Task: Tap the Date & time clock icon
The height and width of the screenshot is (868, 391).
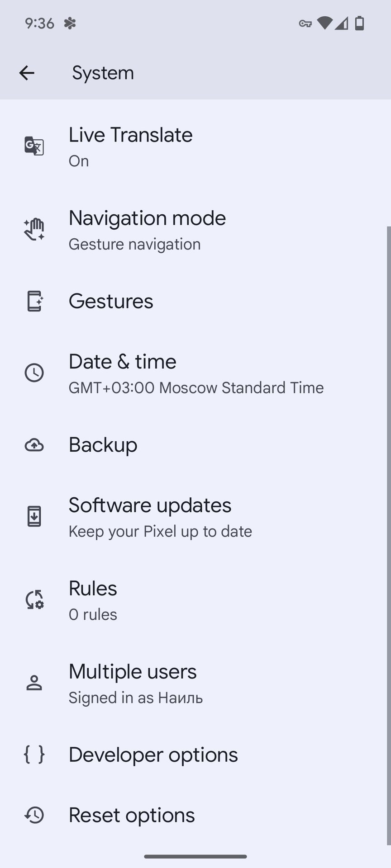Action: pos(34,373)
